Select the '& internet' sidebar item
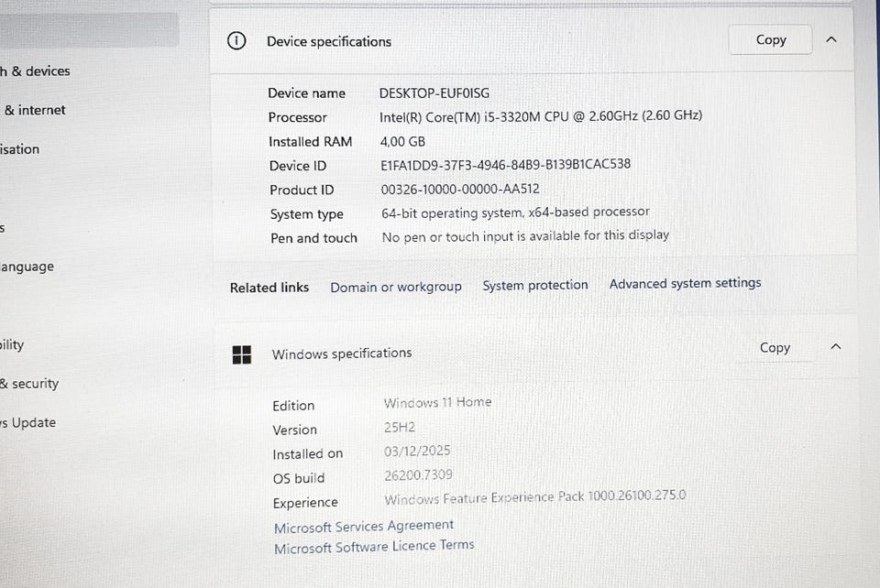This screenshot has width=880, height=588. (34, 110)
